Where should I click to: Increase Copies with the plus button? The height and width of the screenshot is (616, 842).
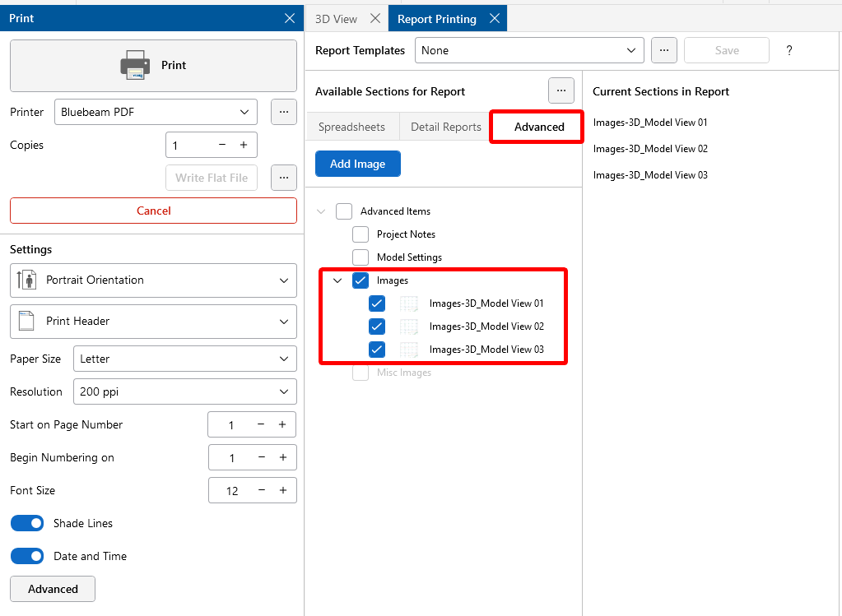point(244,145)
